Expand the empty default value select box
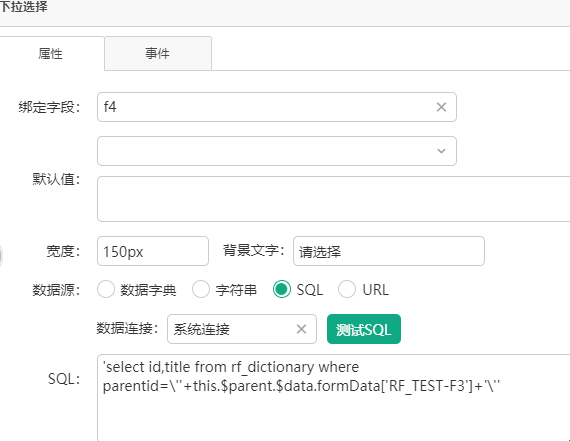The height and width of the screenshot is (441, 570). coord(277,151)
